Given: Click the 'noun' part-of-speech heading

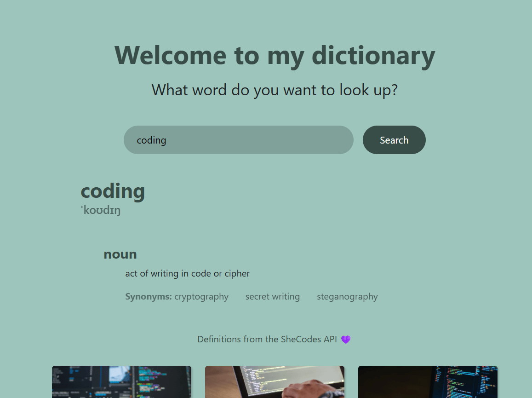Looking at the screenshot, I should click(120, 254).
